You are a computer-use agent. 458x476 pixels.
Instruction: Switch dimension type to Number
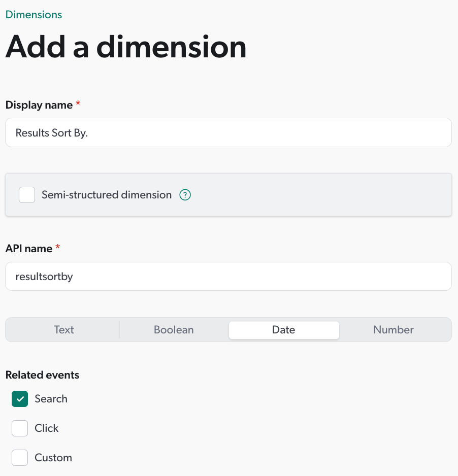[x=393, y=330]
